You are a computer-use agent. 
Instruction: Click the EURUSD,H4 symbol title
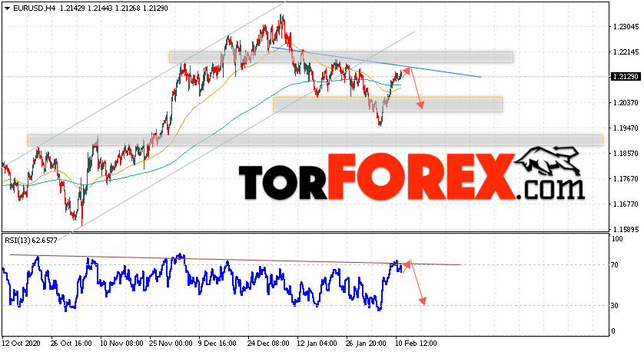click(x=35, y=8)
